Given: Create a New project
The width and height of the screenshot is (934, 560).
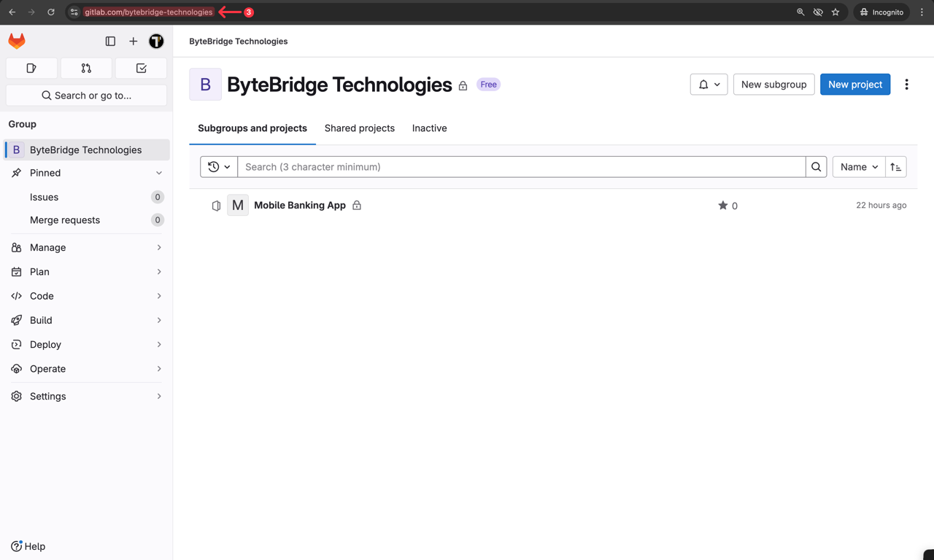Looking at the screenshot, I should click(x=854, y=84).
